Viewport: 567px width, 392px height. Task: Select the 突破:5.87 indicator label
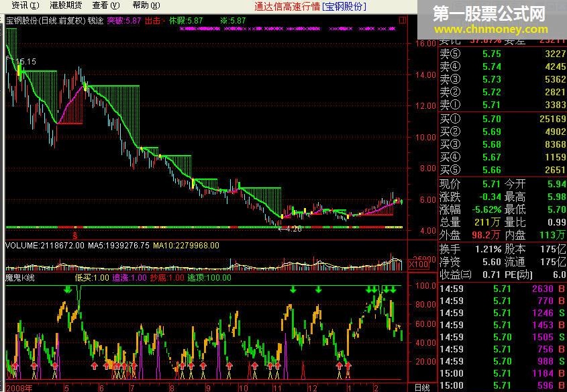(123, 21)
